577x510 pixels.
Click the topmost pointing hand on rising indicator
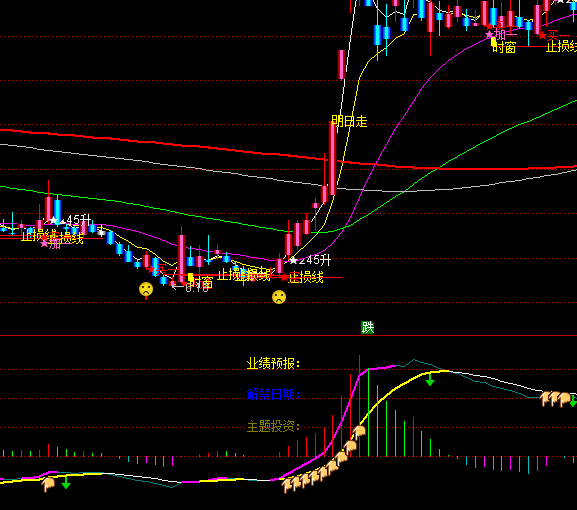[358, 432]
